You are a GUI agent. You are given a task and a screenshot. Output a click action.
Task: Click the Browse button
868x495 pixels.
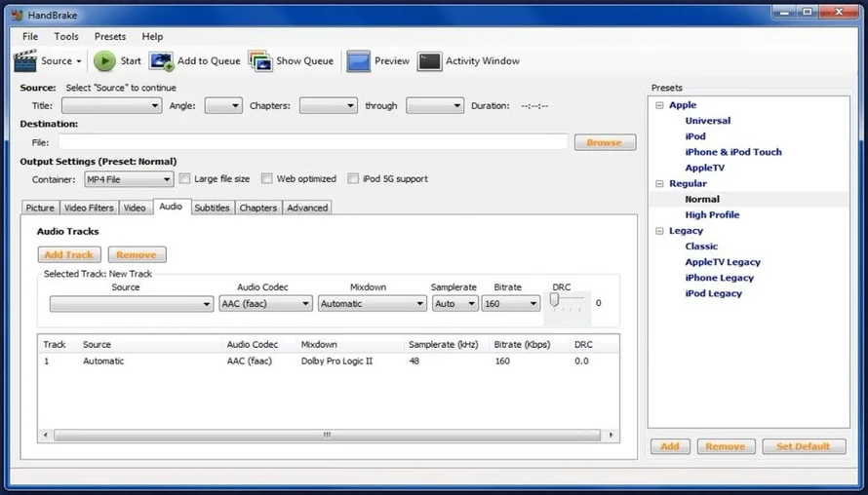pyautogui.click(x=605, y=142)
